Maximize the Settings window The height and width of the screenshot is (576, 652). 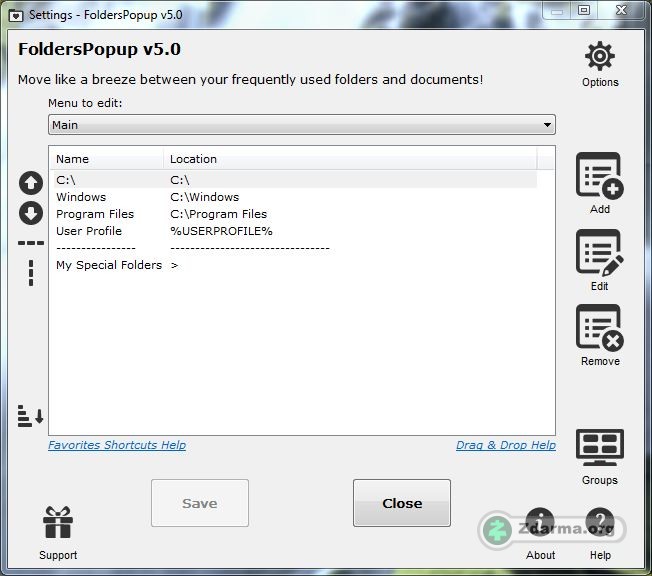point(584,11)
